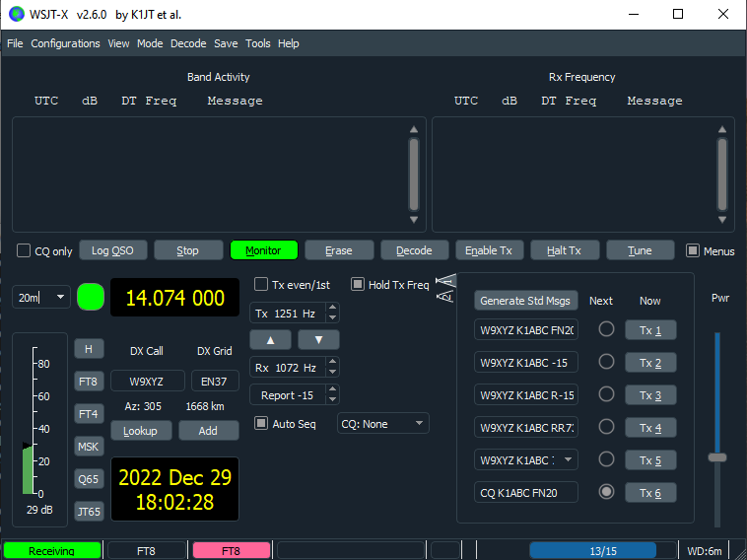This screenshot has height=560, width=747.
Task: Click the Band Activity vertical scrollbar
Action: 414,175
